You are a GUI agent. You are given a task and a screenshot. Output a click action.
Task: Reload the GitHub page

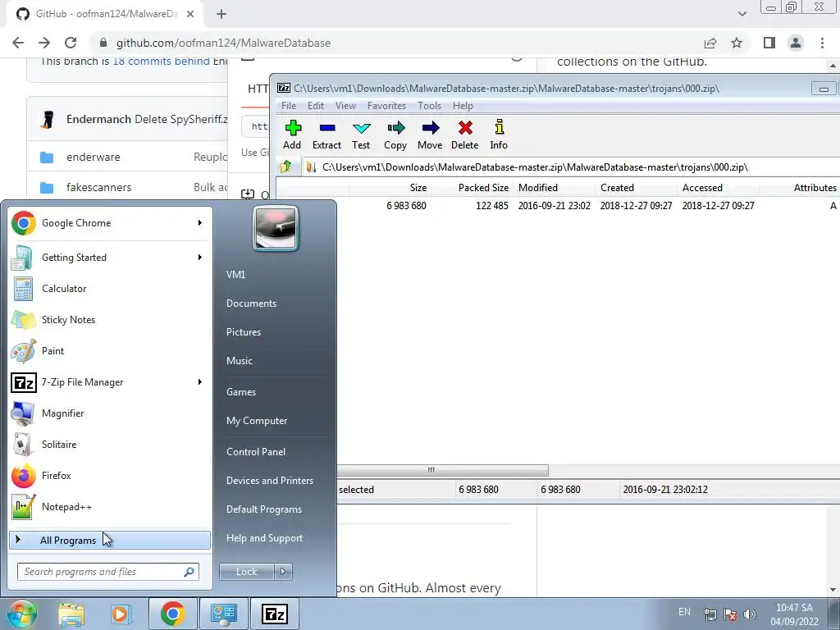pyautogui.click(x=71, y=43)
